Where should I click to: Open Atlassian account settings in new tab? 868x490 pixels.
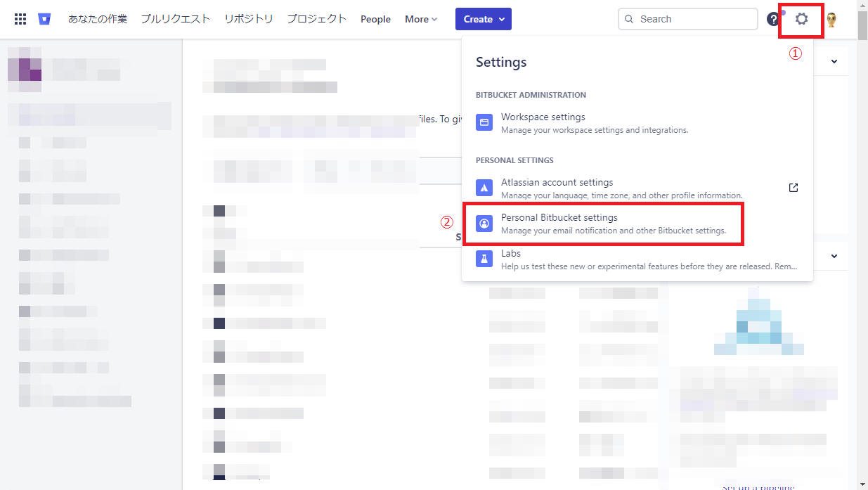click(793, 188)
